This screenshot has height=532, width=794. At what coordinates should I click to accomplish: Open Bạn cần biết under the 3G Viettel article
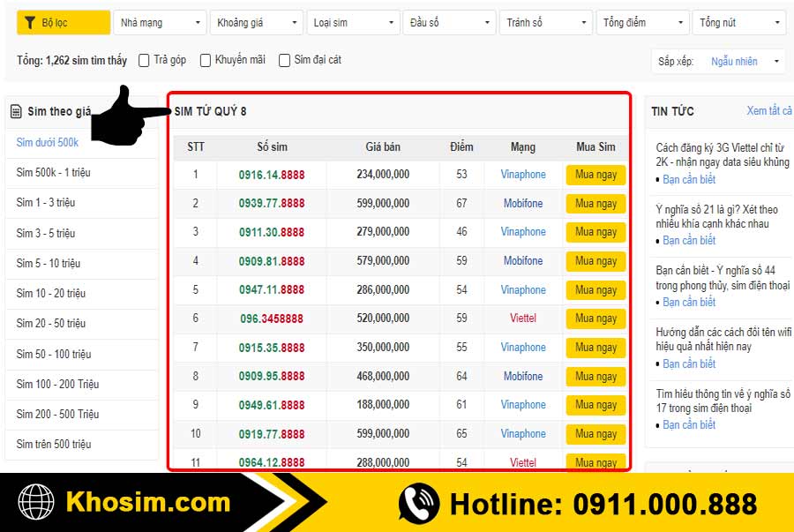coord(687,179)
